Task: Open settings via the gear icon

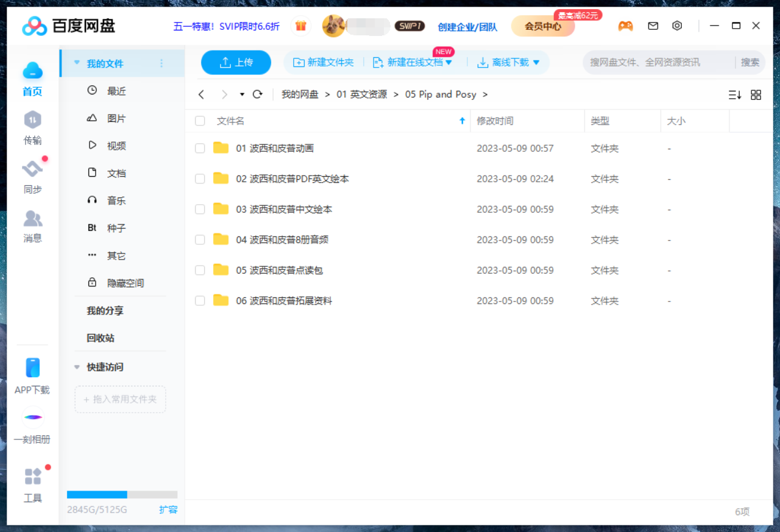Action: pos(676,26)
